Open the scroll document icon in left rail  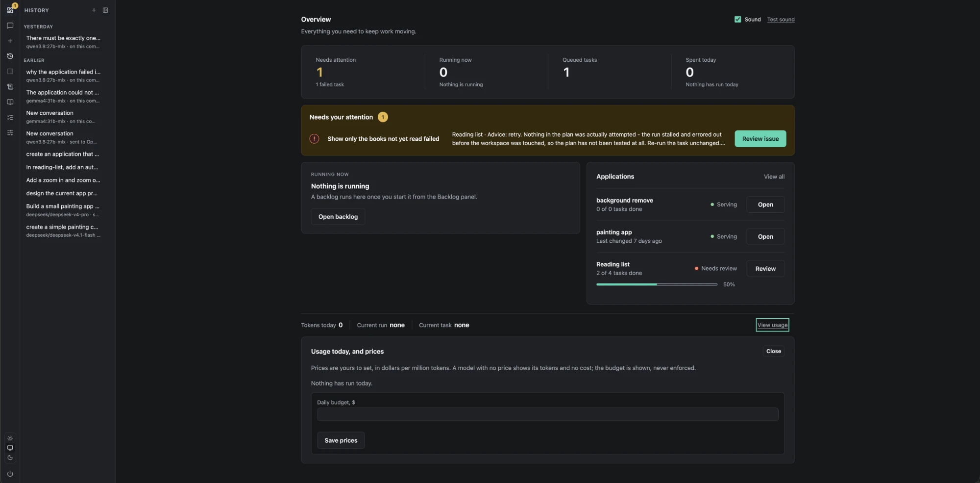10,87
